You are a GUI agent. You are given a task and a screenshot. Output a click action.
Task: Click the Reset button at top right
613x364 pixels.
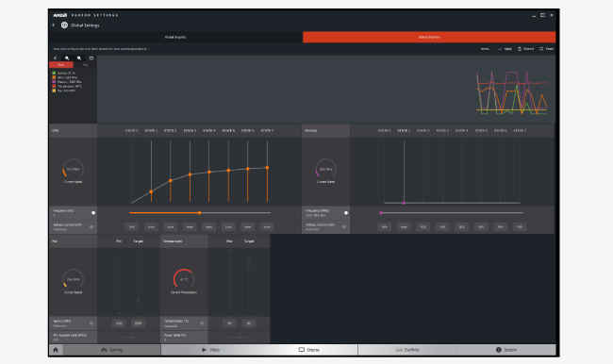[x=546, y=49]
